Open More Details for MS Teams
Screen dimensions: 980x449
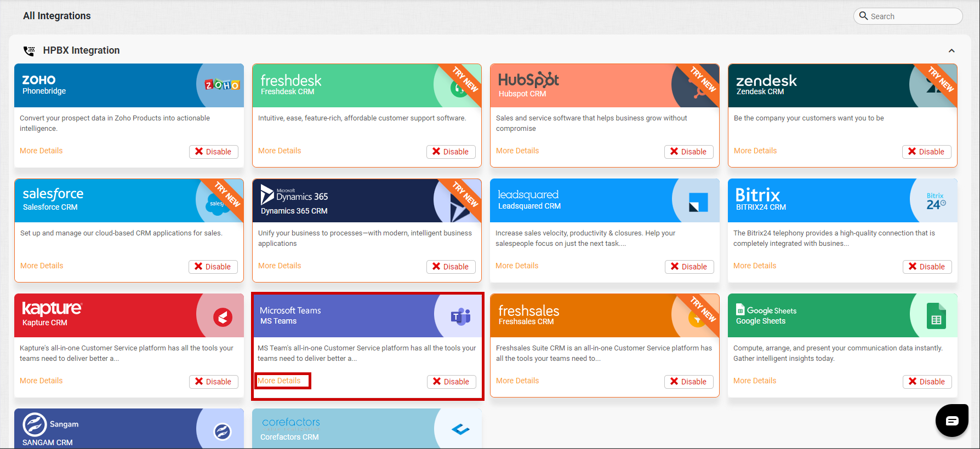(x=279, y=381)
